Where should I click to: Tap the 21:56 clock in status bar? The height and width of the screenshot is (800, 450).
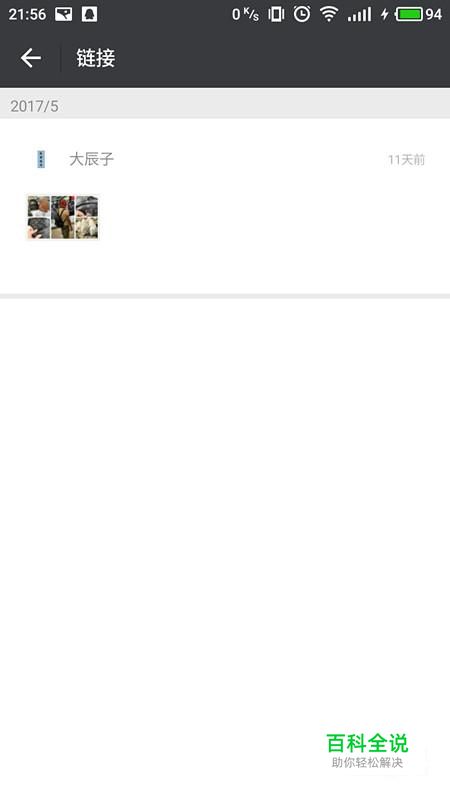coord(27,14)
